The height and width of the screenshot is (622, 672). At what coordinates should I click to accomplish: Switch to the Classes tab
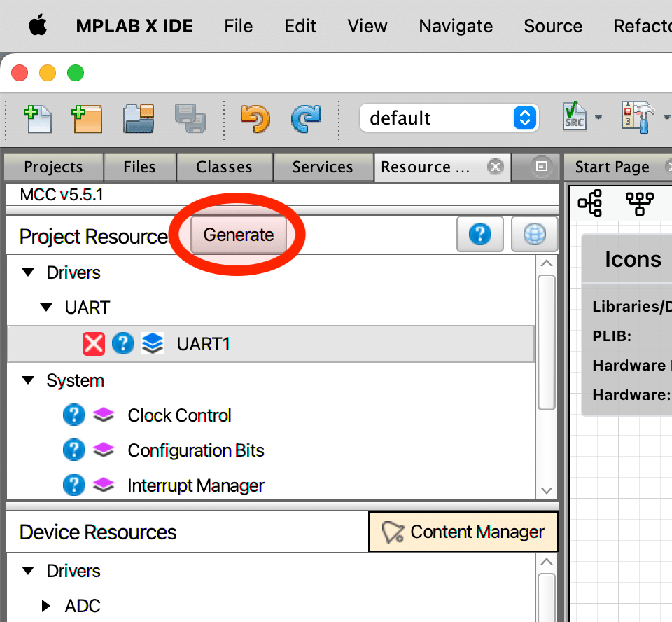click(x=224, y=167)
